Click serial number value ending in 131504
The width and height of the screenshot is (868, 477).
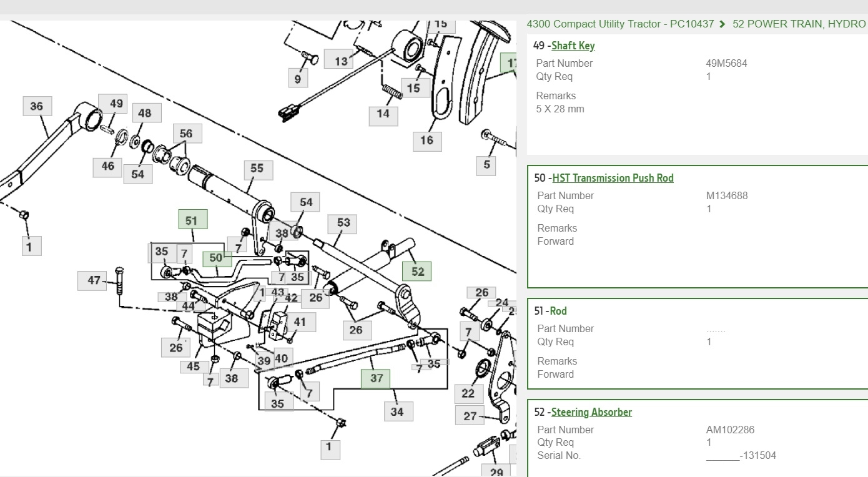tap(741, 455)
